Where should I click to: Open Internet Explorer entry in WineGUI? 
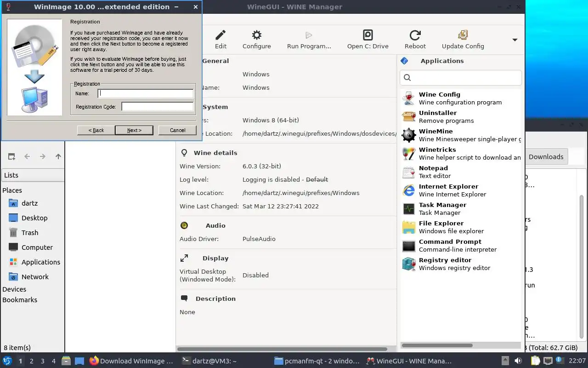(x=461, y=190)
